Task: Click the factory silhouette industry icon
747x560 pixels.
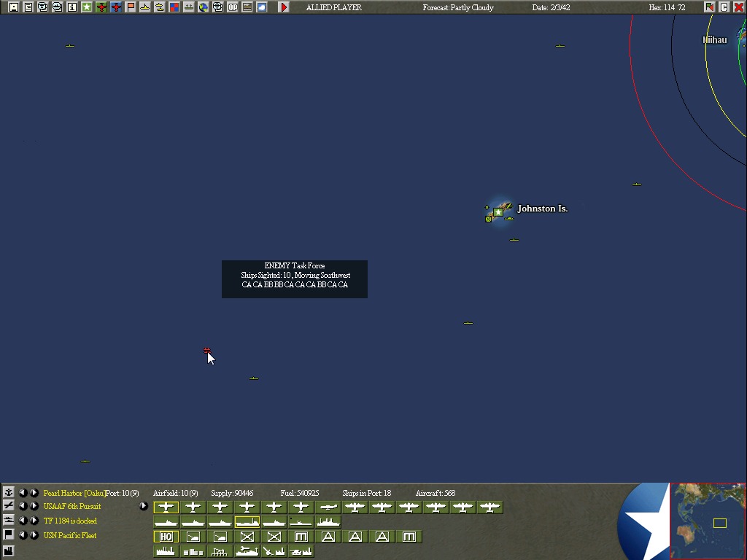Action: coord(166,551)
